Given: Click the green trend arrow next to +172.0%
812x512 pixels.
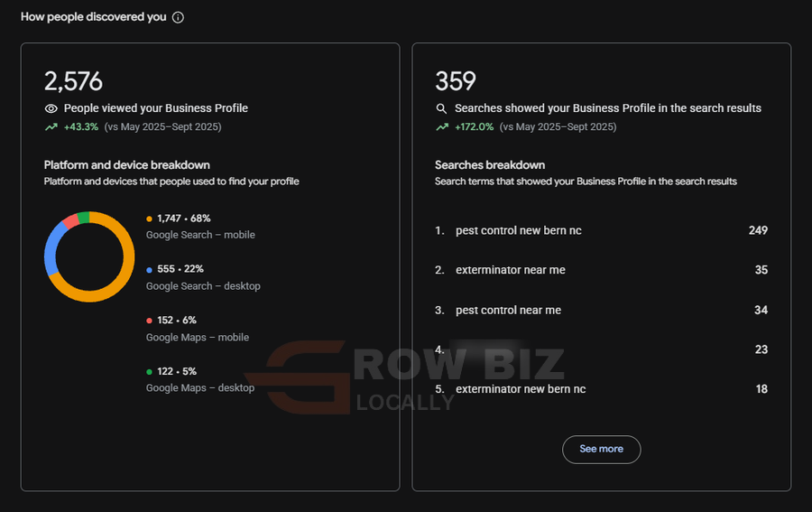Looking at the screenshot, I should 442,127.
